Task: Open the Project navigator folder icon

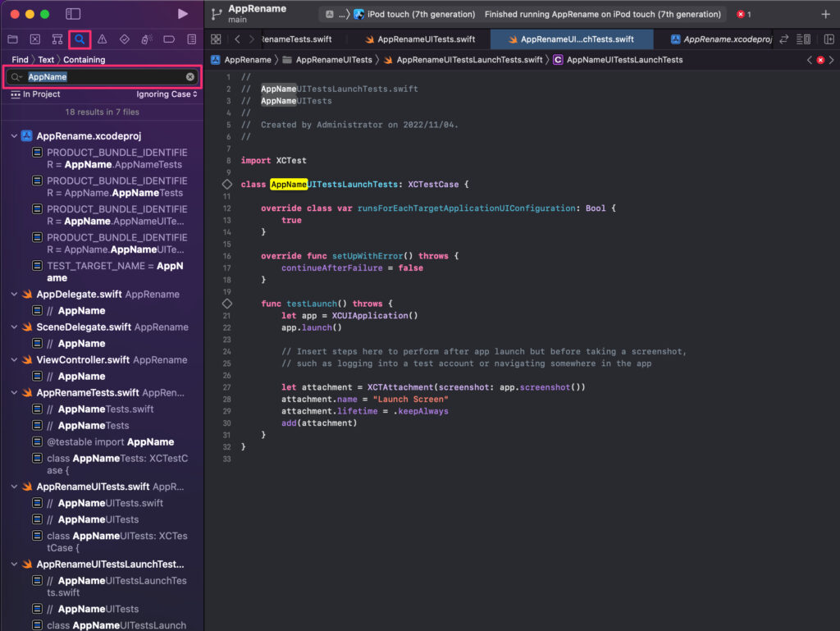Action: point(13,39)
